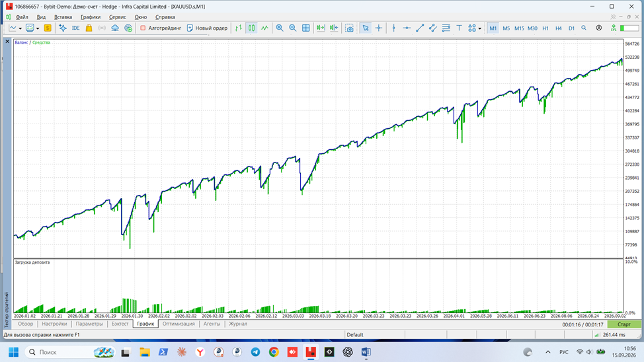Switch to the Бэктест tab

pos(120,324)
